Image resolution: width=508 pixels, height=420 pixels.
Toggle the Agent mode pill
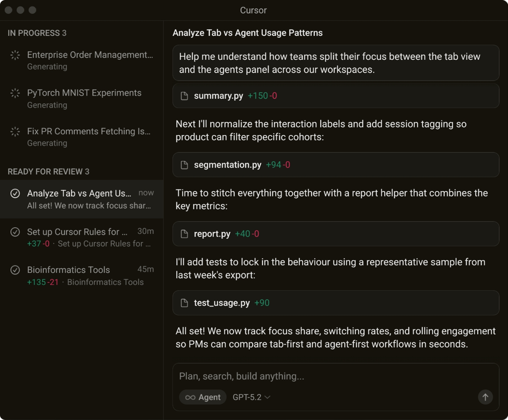coord(203,397)
